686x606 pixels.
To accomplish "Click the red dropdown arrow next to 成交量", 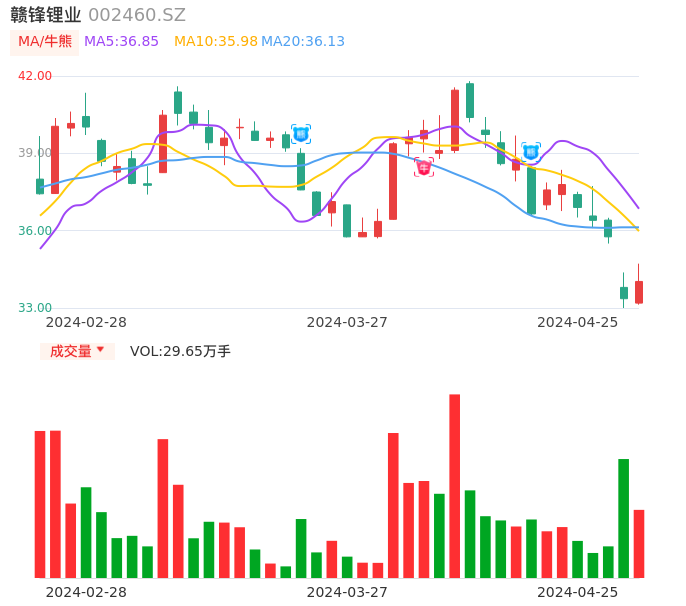I will tap(101, 349).
